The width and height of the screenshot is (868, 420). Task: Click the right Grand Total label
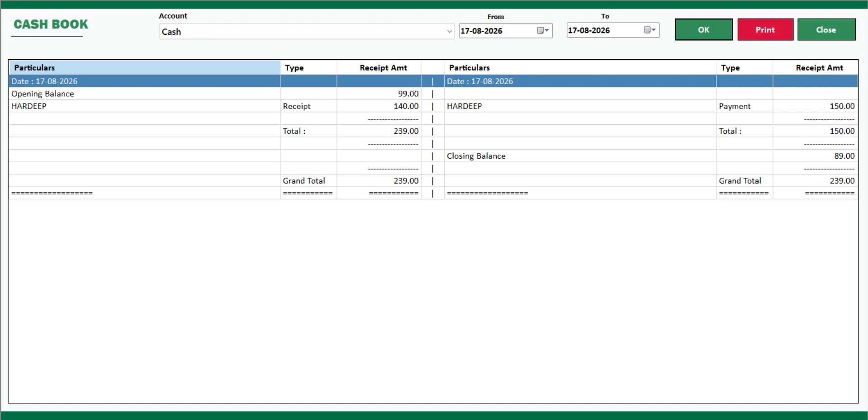[x=740, y=181]
